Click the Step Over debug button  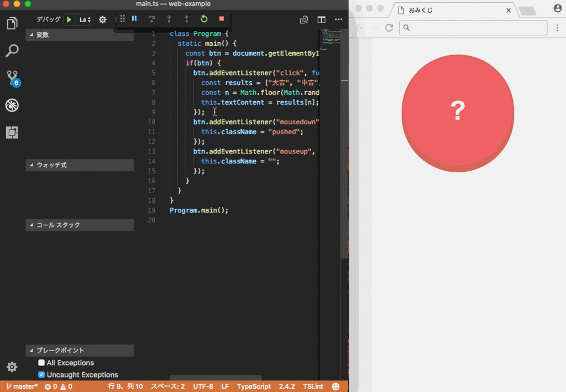click(151, 19)
